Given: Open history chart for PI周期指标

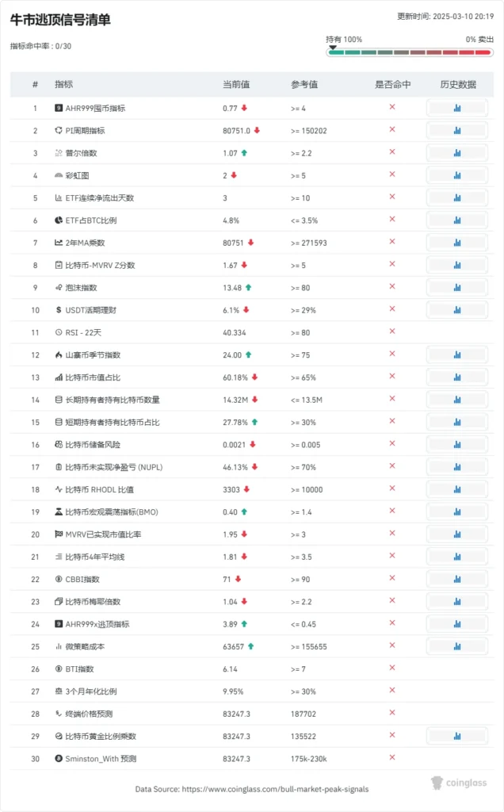Looking at the screenshot, I should click(x=457, y=131).
